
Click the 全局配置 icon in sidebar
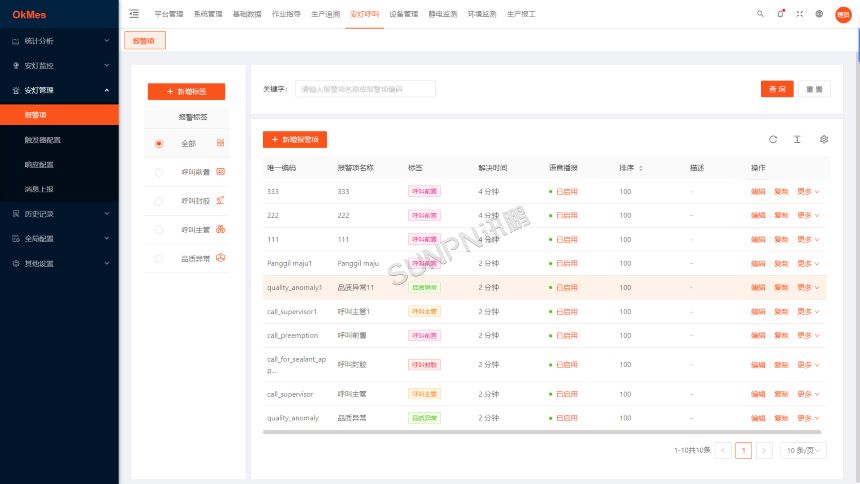[x=15, y=239]
